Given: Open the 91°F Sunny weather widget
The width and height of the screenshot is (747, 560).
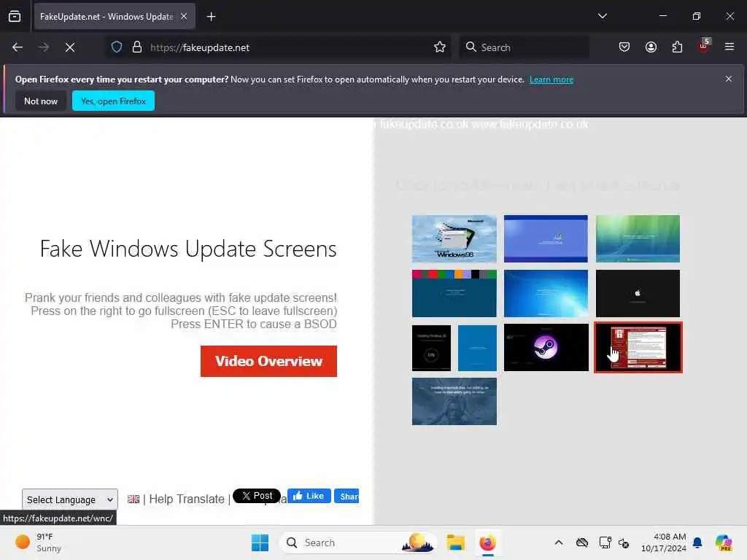Looking at the screenshot, I should tap(39, 542).
